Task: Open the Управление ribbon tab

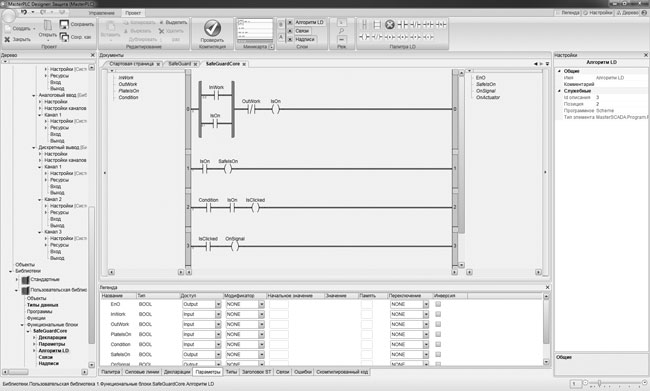Action: click(102, 13)
